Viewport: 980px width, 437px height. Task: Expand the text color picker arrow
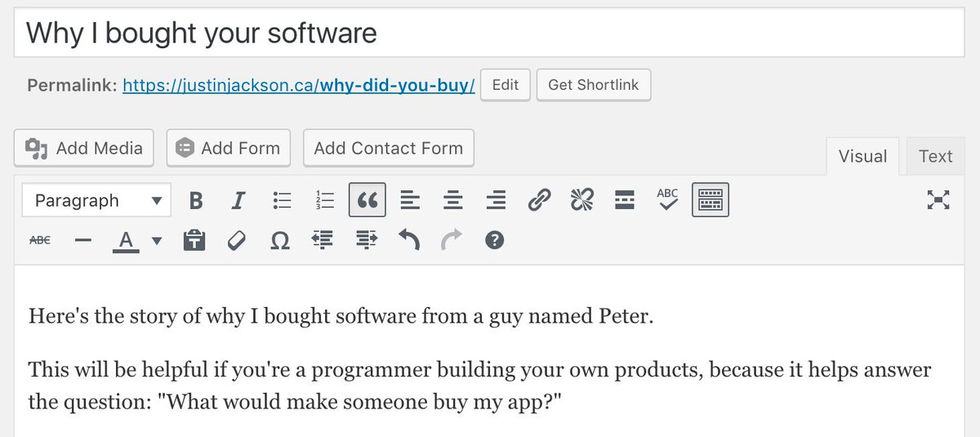(157, 240)
